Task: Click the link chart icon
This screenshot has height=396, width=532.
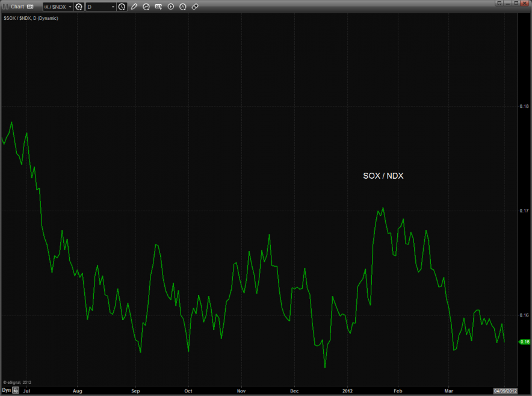Action: [194, 7]
